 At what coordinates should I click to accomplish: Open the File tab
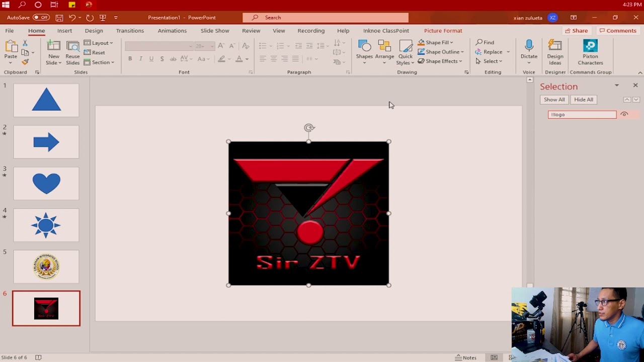tap(10, 31)
